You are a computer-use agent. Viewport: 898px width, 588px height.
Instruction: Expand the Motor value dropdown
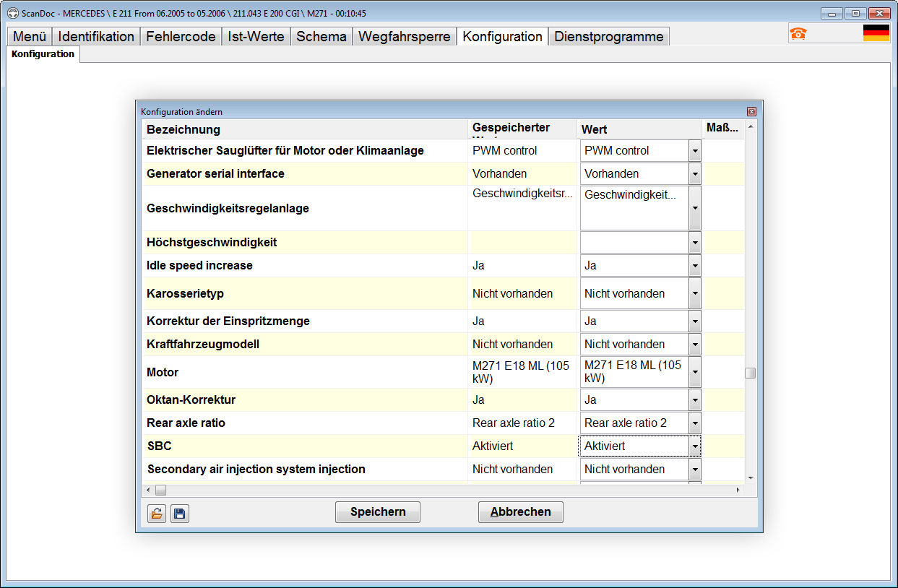694,373
